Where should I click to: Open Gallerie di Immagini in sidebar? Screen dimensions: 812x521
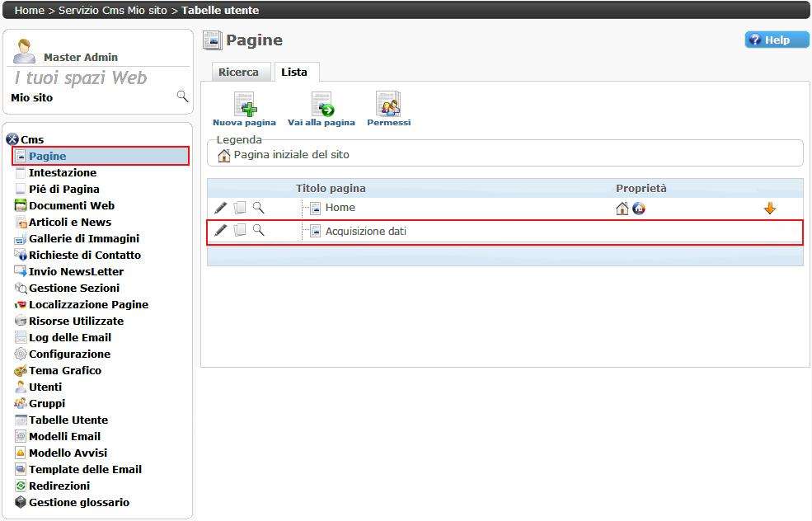[83, 238]
